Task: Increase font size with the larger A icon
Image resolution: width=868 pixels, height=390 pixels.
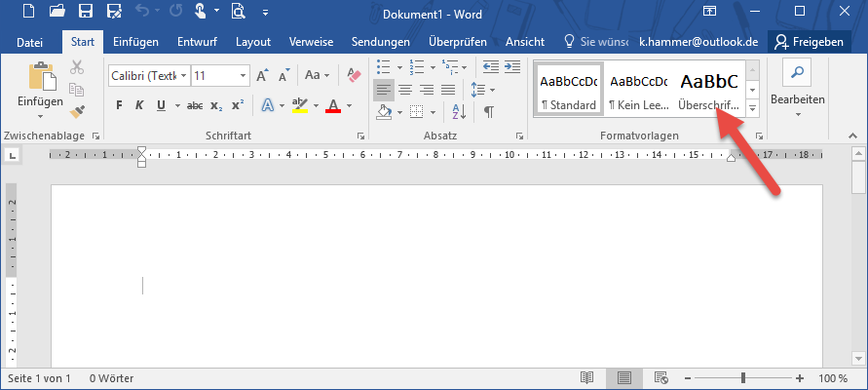Action: 261,75
